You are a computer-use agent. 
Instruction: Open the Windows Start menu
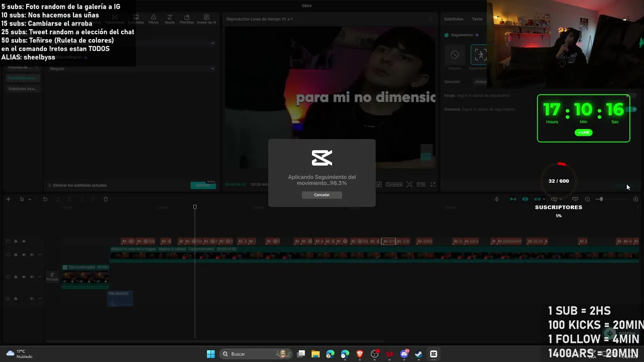[211, 354]
